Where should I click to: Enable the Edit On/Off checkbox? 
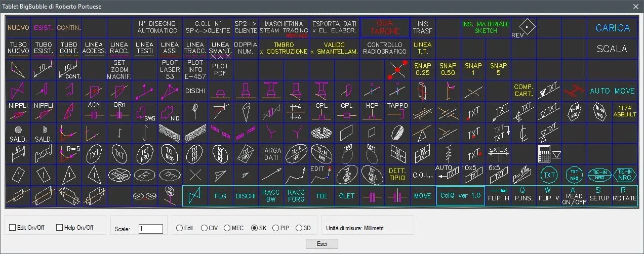click(x=13, y=228)
